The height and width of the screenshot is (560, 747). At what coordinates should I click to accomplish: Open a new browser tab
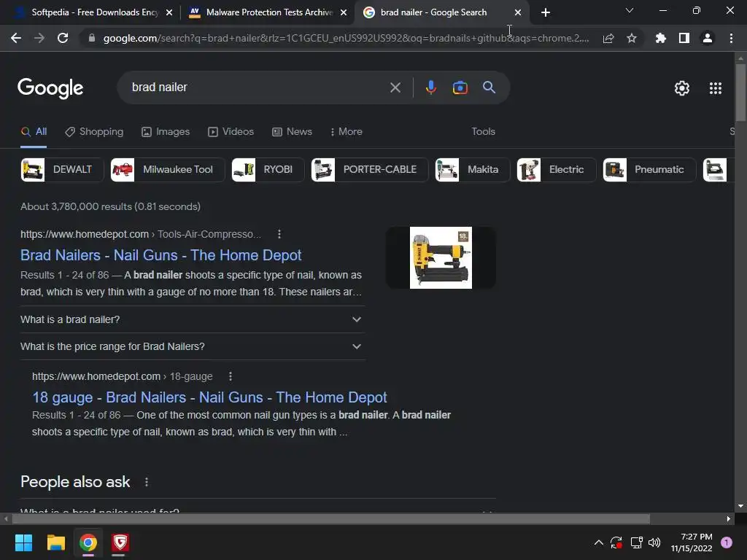point(546,12)
